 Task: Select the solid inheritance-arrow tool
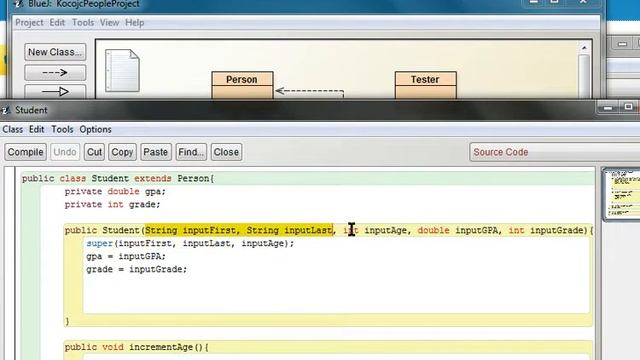(55, 91)
